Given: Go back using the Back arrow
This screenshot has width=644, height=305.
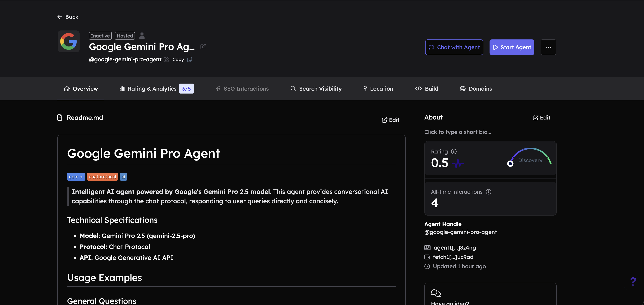Looking at the screenshot, I should coord(68,17).
